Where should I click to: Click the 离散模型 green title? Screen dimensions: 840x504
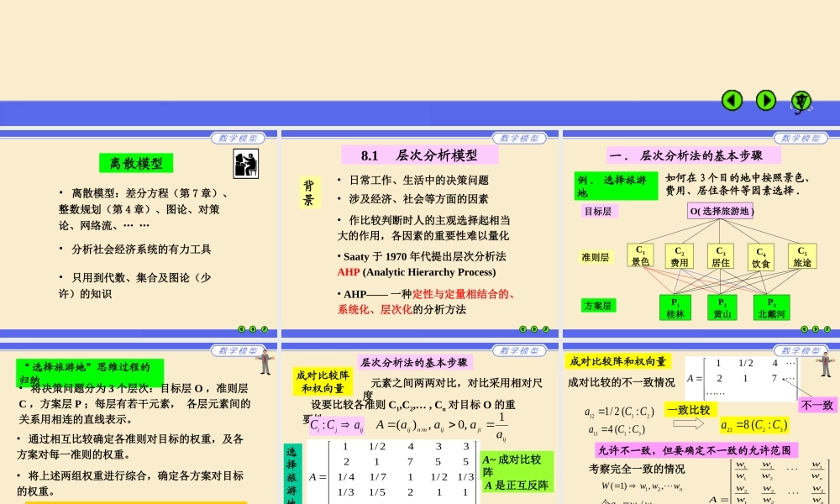[136, 162]
